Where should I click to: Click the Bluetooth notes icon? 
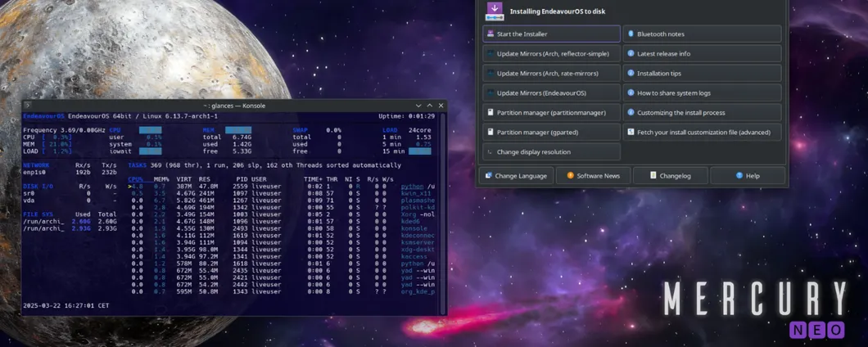(631, 34)
